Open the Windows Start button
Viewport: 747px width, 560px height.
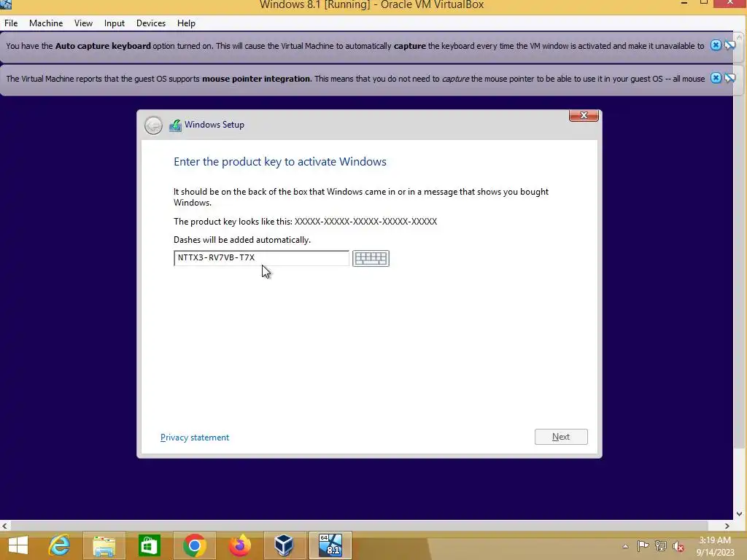pos(18,545)
